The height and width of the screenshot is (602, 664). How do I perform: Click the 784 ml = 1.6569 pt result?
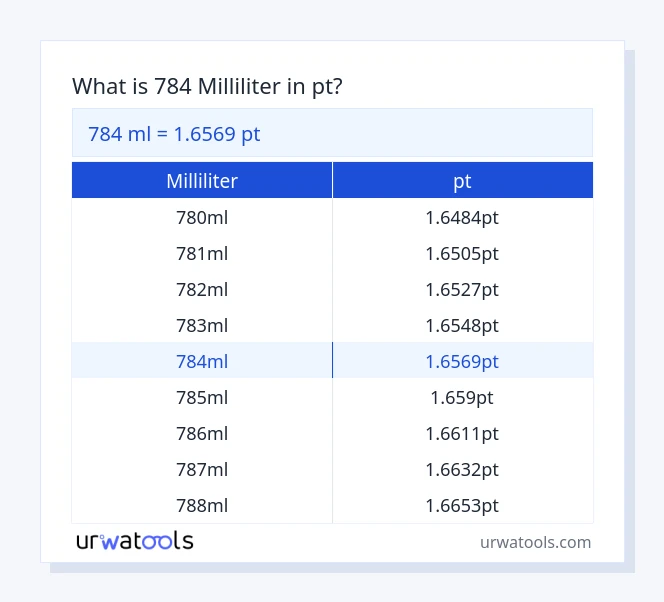(x=174, y=133)
